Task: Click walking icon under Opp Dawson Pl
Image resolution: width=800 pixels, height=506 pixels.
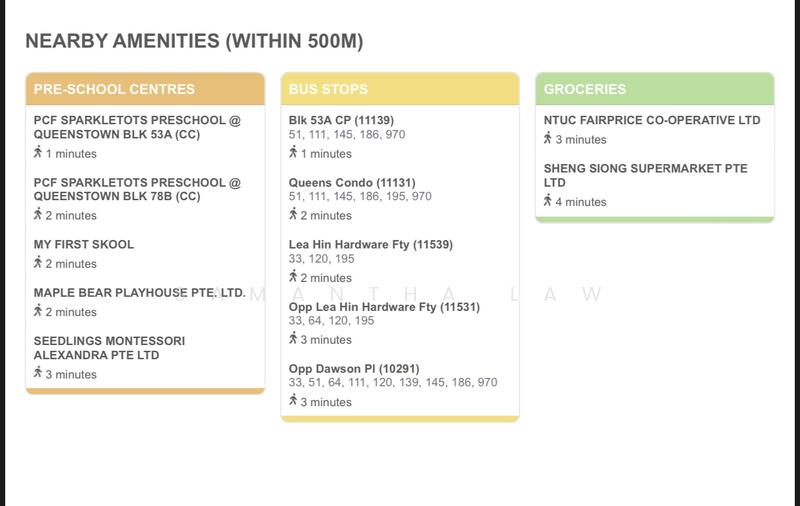Action: coord(294,401)
